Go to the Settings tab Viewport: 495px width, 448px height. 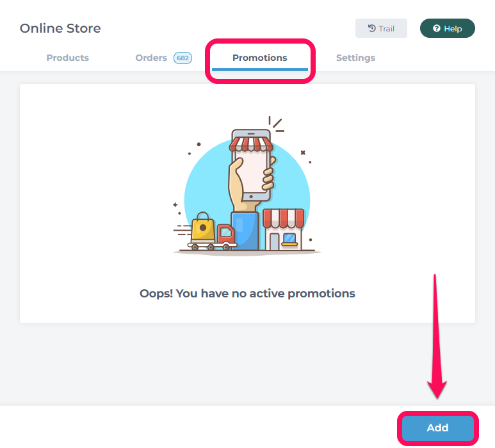tap(355, 58)
